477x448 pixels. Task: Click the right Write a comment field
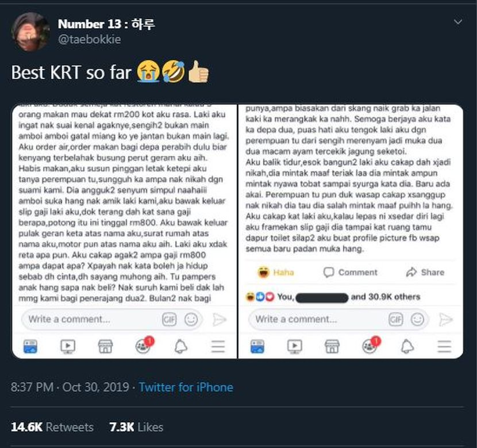point(338,319)
